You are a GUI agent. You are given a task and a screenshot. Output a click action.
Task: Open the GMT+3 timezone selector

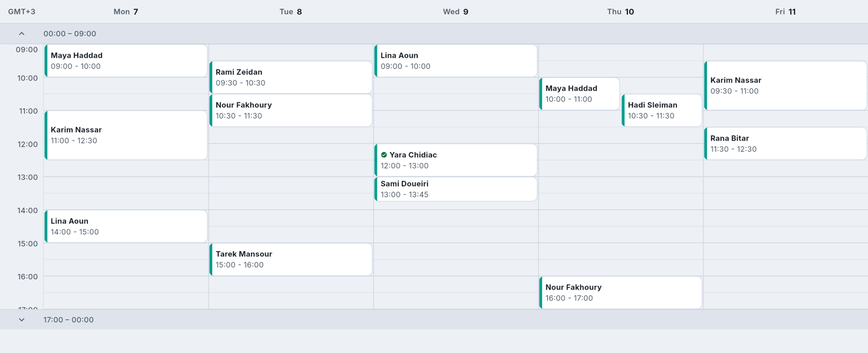pos(22,11)
